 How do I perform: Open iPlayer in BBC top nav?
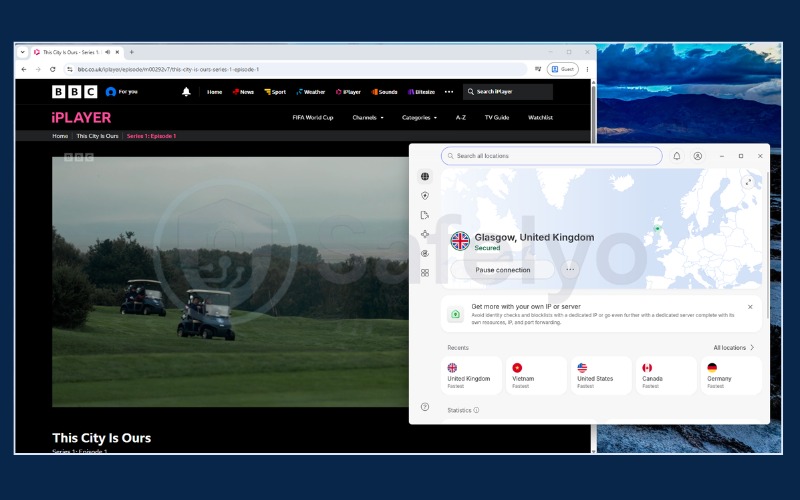(348, 92)
